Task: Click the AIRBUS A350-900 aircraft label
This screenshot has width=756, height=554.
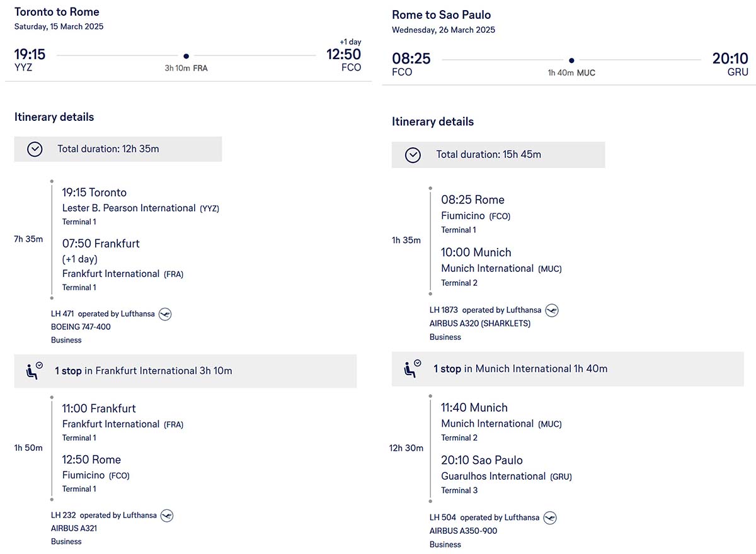Action: coord(463,531)
